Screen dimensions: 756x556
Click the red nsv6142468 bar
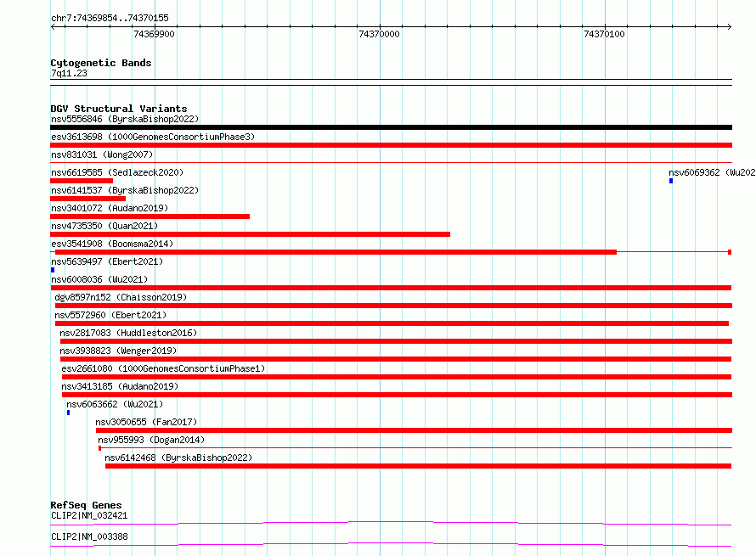pos(419,466)
